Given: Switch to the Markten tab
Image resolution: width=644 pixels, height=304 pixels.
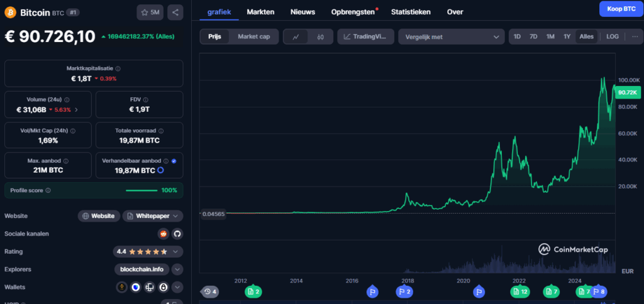Looking at the screenshot, I should [x=260, y=12].
